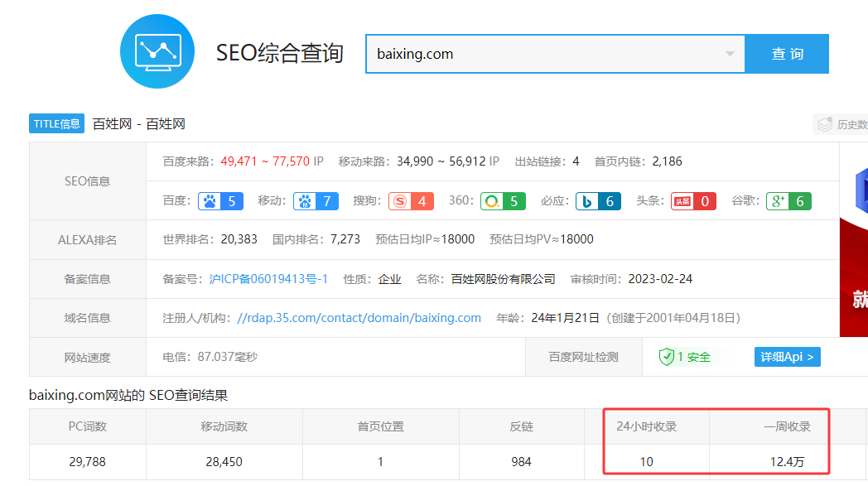The height and width of the screenshot is (486, 868).
Task: Click the SEO信息 row label
Action: (x=88, y=181)
